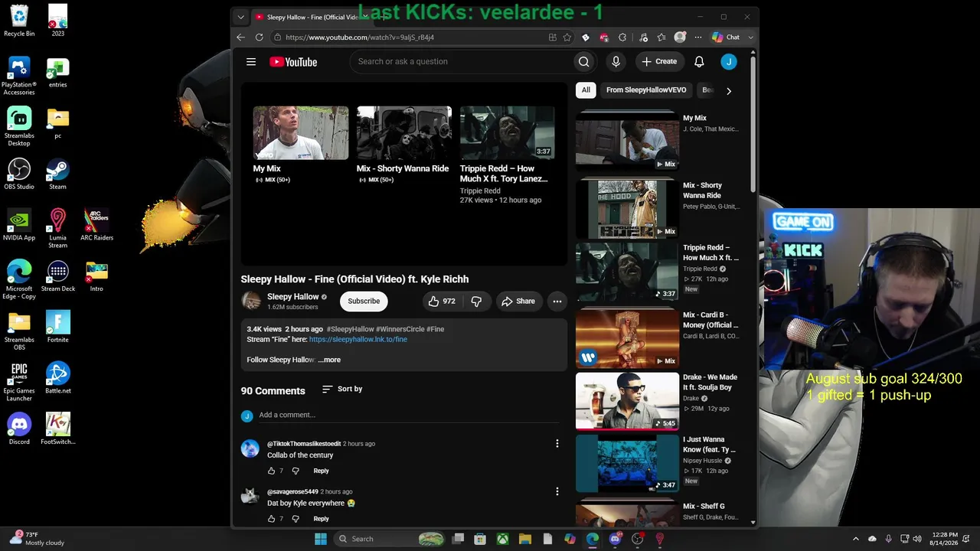980x551 pixels.
Task: Open the Windows Start menu
Action: coord(321,539)
